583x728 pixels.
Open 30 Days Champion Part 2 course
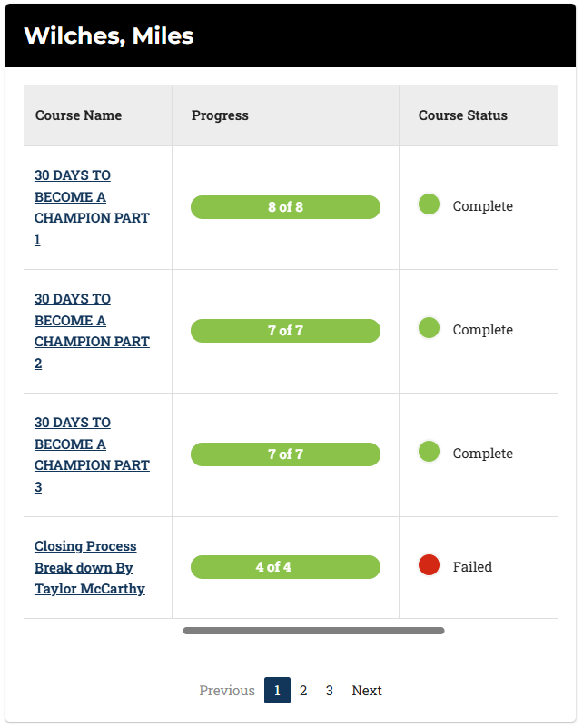click(92, 331)
